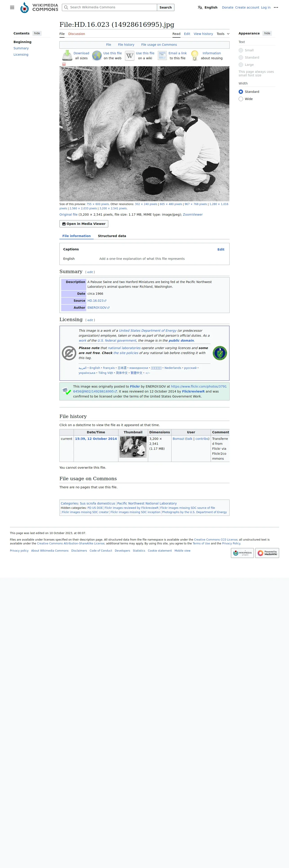Viewport: 289px width, 868px height.
Task: Select the français license translation
Action: tap(109, 368)
